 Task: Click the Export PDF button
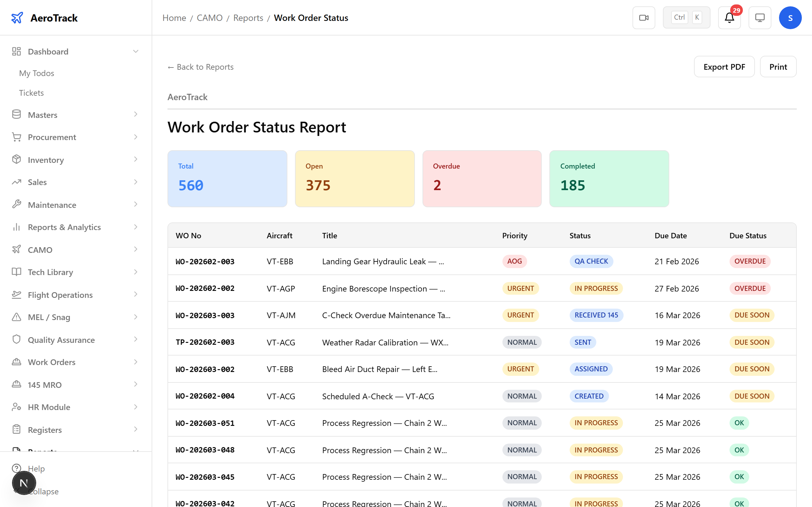724,67
